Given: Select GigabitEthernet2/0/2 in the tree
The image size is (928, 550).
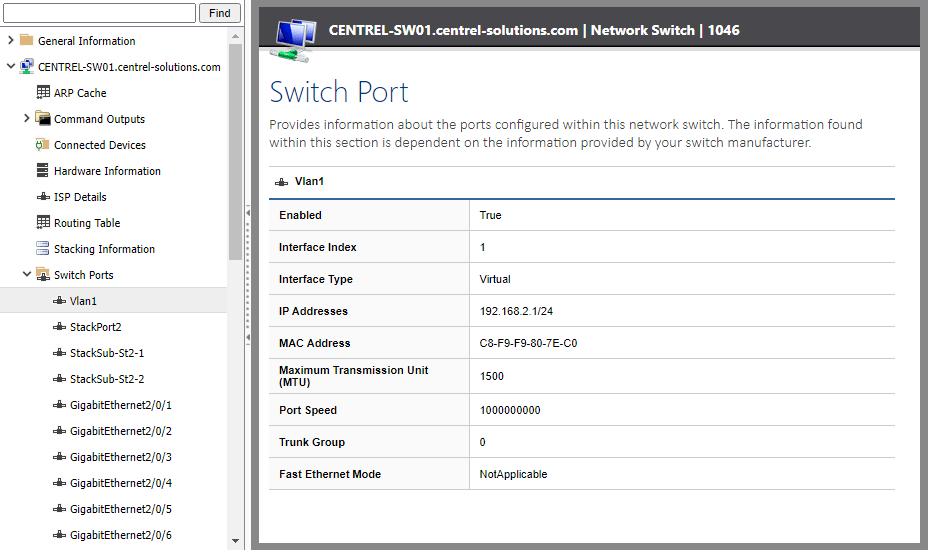Looking at the screenshot, I should click(x=121, y=432).
